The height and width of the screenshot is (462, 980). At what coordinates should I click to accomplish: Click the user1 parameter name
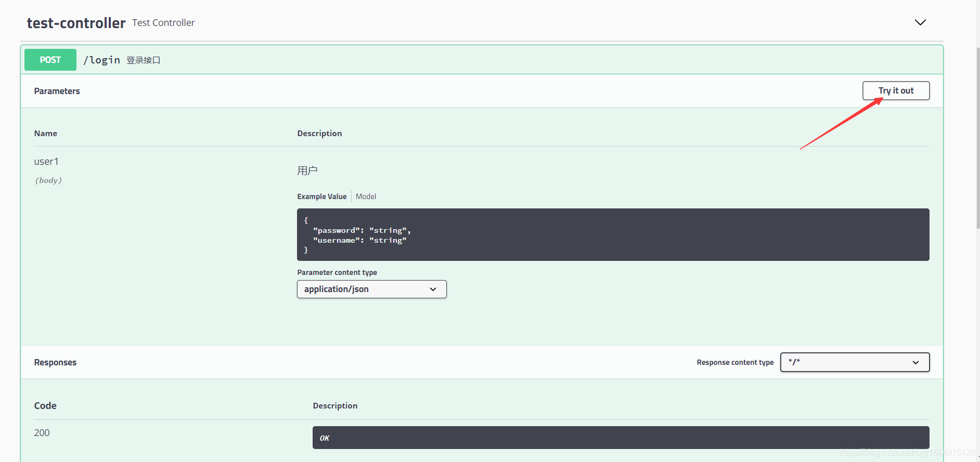click(46, 162)
